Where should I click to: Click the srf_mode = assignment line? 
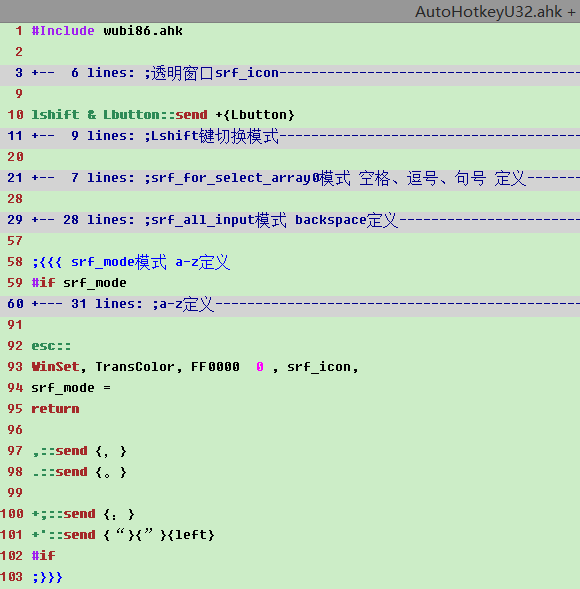point(71,388)
